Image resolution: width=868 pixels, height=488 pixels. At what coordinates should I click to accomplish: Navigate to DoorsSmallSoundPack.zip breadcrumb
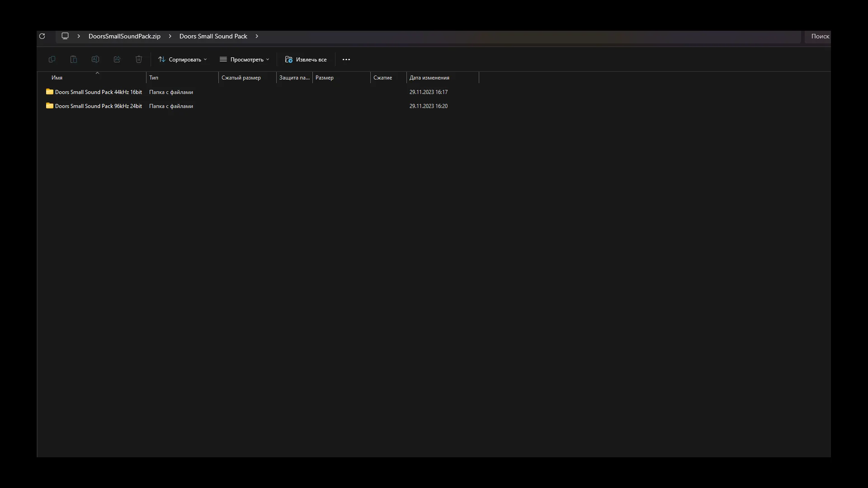[124, 36]
